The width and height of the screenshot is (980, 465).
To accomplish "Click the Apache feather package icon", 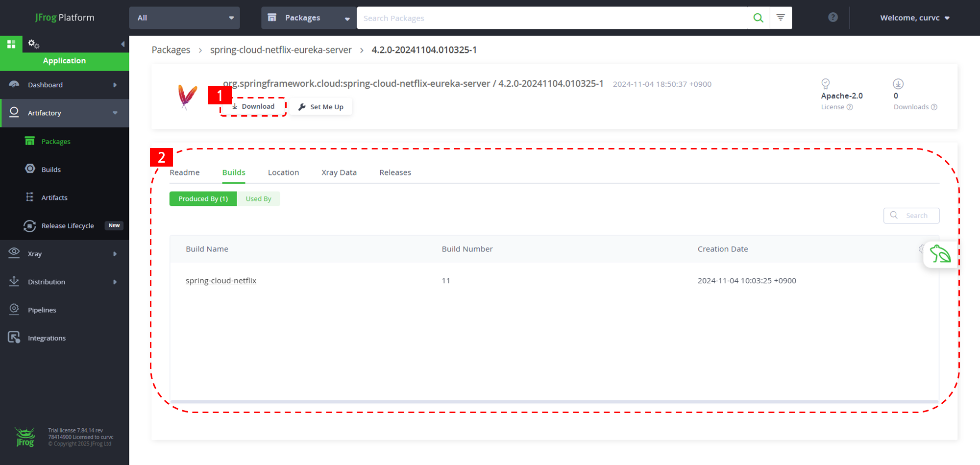I will point(187,97).
